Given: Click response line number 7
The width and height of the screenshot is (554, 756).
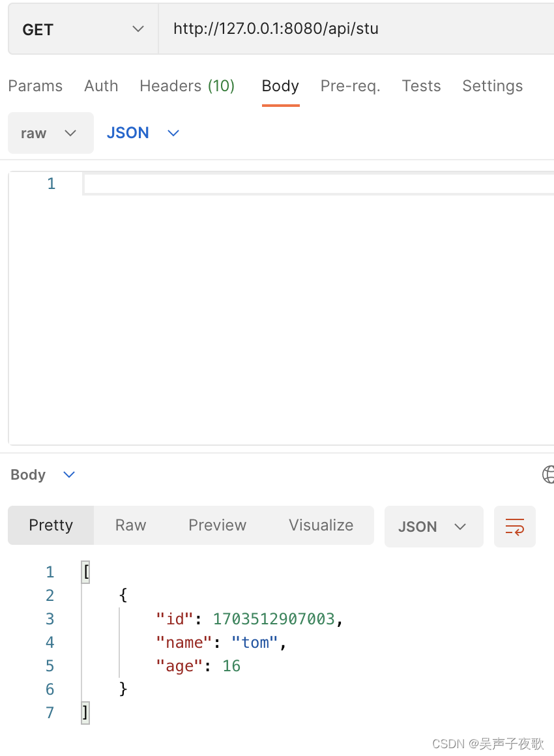Looking at the screenshot, I should tap(50, 712).
